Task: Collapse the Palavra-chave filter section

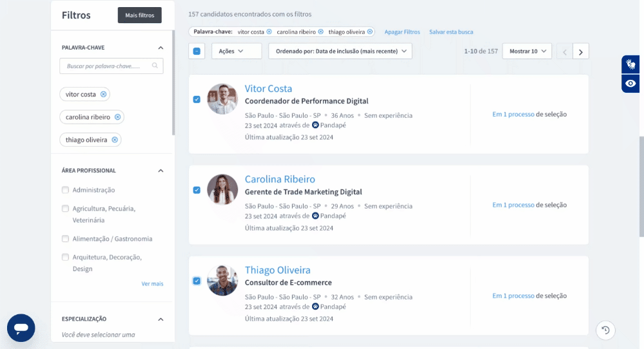Action: 161,48
